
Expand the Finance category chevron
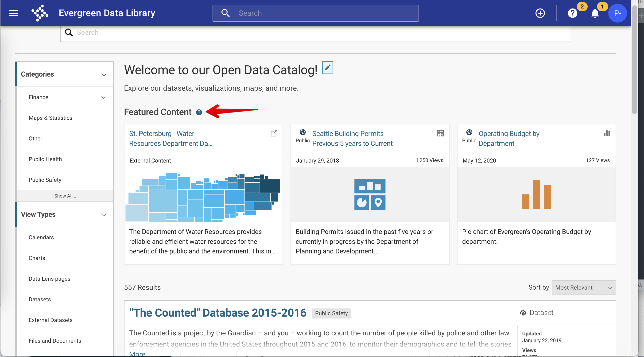click(103, 97)
